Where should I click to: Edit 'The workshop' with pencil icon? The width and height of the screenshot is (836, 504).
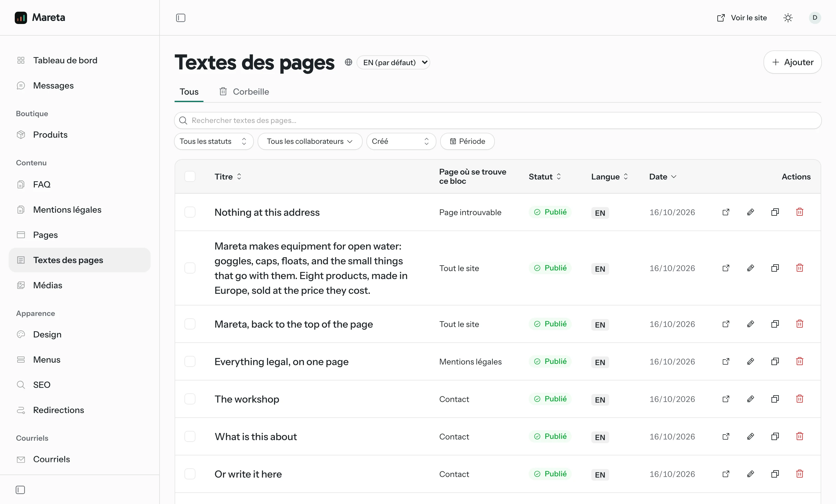[x=751, y=399]
